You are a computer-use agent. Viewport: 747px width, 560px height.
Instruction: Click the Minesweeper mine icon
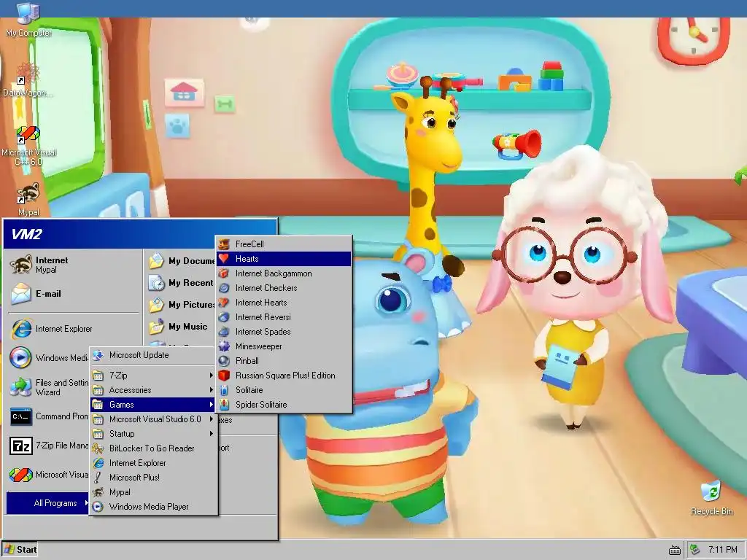(x=225, y=346)
